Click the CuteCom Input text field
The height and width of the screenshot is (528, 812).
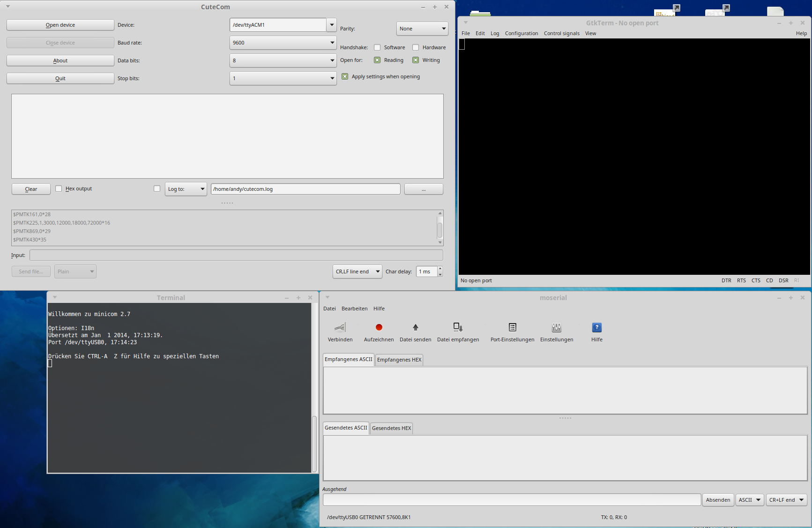[x=236, y=255]
